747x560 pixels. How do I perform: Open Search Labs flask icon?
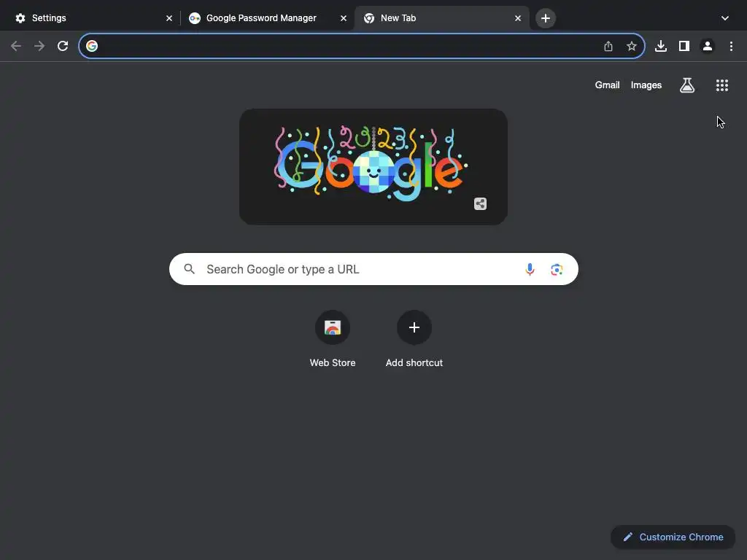(687, 85)
